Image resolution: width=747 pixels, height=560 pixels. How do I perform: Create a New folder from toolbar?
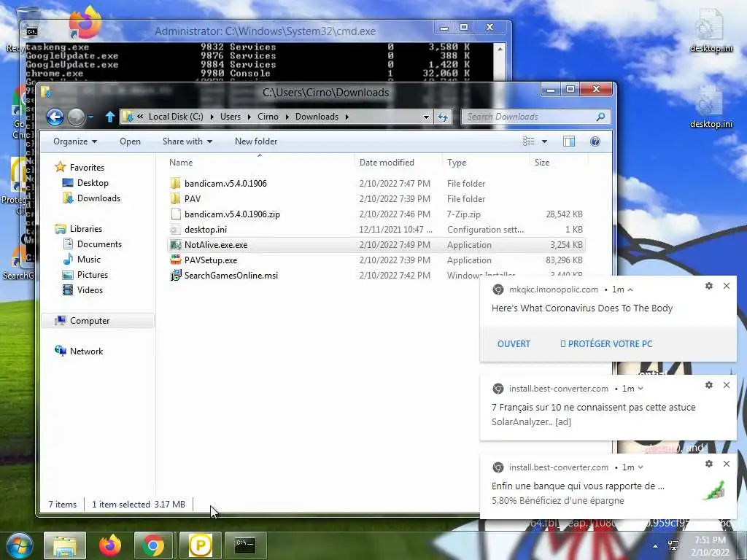(x=256, y=141)
